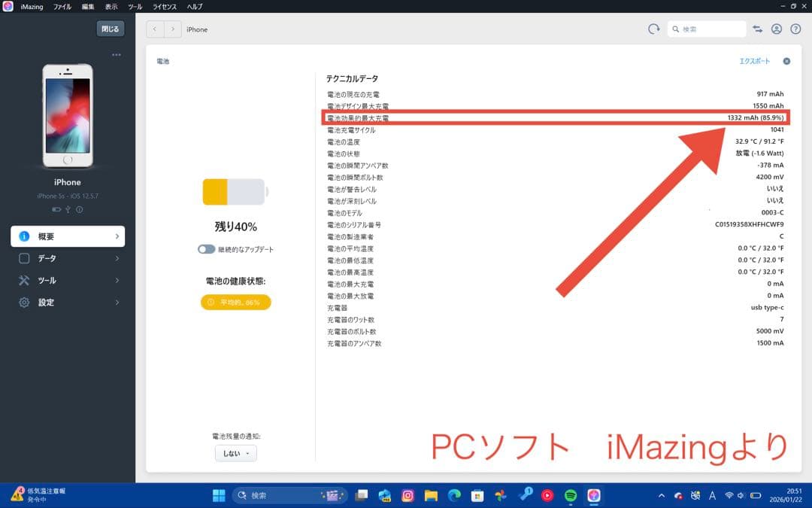The height and width of the screenshot is (508, 812).
Task: Open the ファイル menu
Action: pos(62,6)
